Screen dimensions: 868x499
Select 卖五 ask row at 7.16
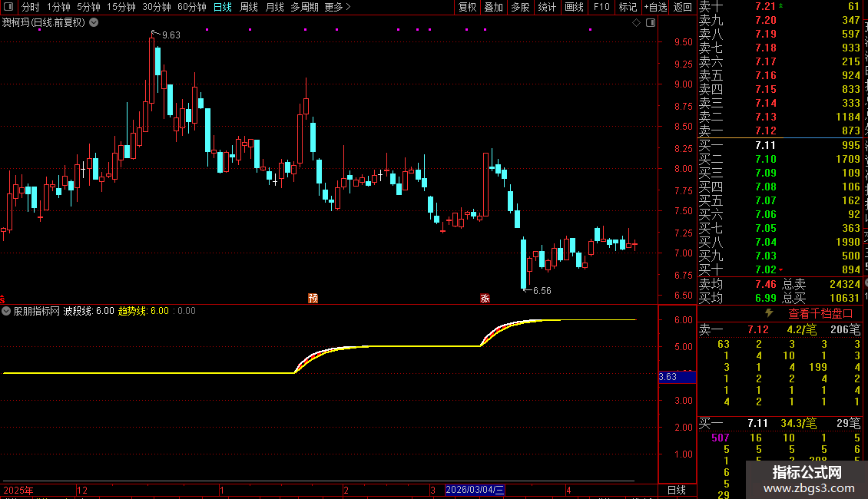[x=780, y=75]
